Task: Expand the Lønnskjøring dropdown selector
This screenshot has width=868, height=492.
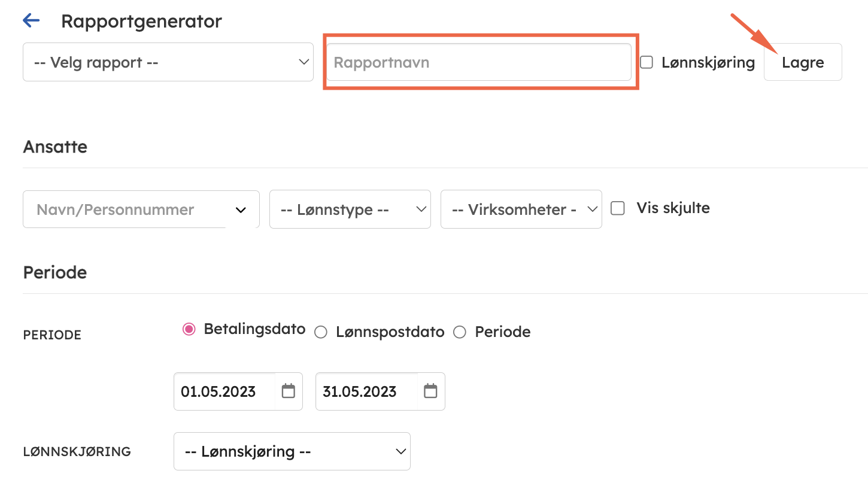Action: [x=292, y=451]
